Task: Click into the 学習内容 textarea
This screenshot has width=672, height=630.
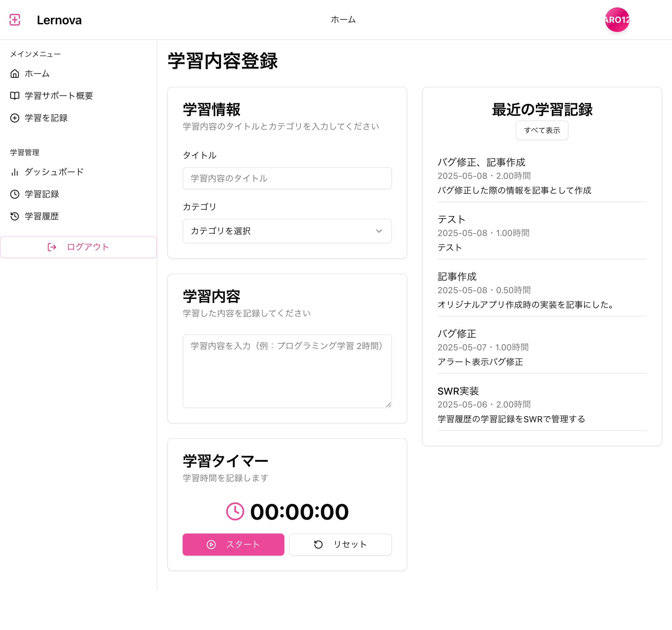Action: click(287, 371)
